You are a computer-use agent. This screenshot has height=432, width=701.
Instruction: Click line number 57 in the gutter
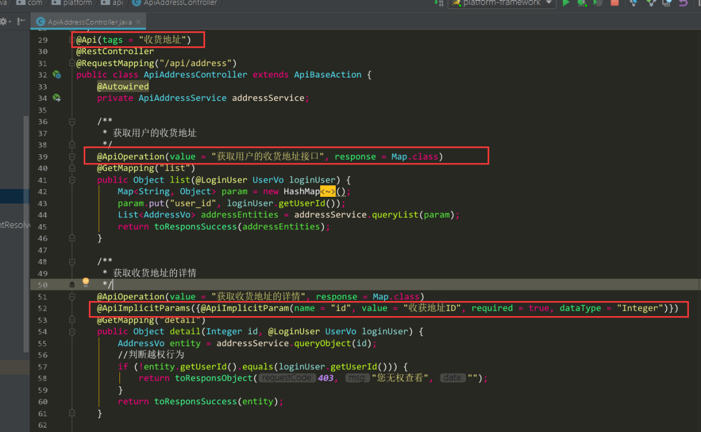click(42, 367)
